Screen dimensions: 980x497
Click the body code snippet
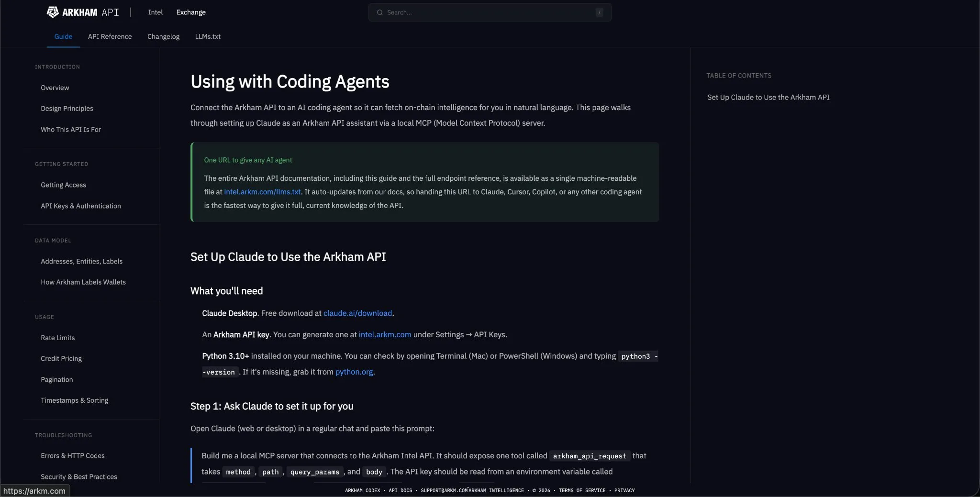coord(374,472)
